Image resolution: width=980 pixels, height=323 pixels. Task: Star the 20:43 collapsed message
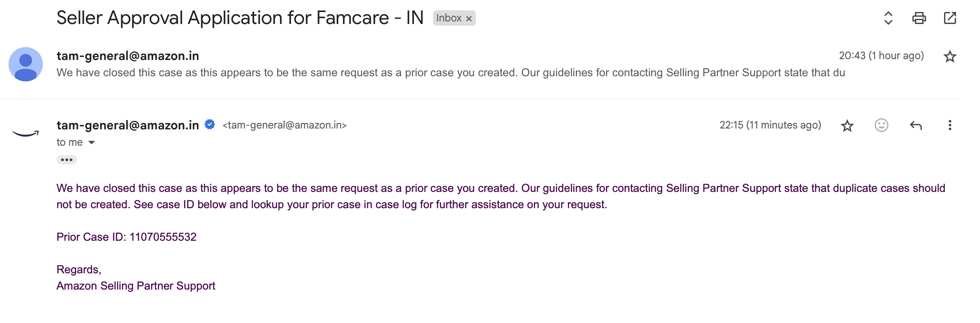[x=950, y=57]
